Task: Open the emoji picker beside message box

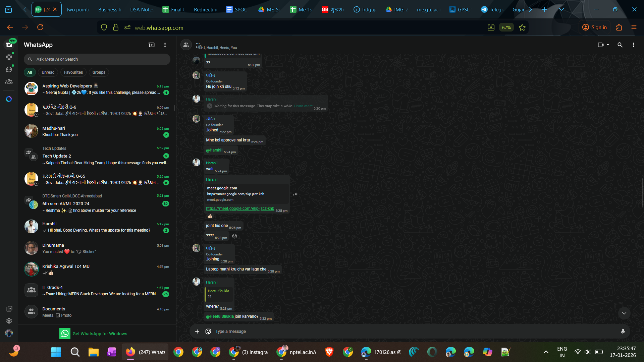Action: [x=208, y=331]
